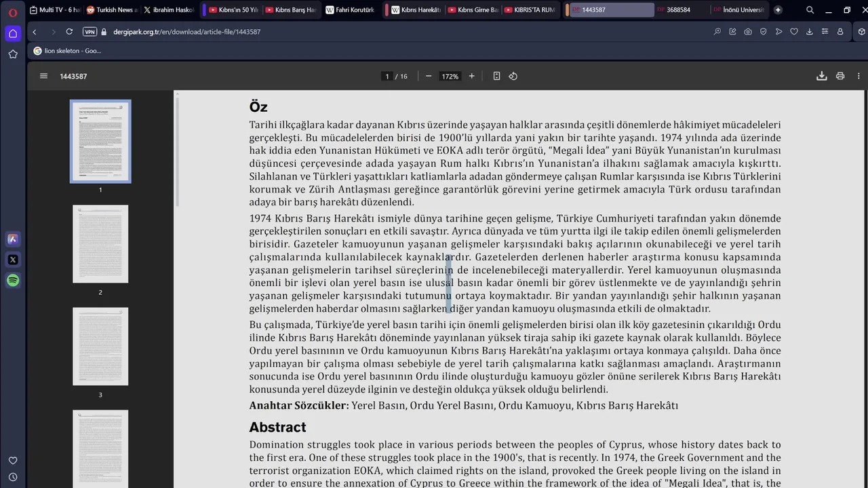The width and height of the screenshot is (868, 488).
Task: Reload the current page
Action: (x=69, y=32)
